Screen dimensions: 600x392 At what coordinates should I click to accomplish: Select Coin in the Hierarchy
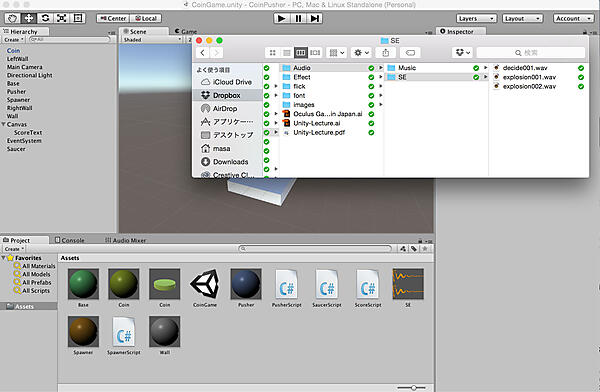(x=13, y=51)
